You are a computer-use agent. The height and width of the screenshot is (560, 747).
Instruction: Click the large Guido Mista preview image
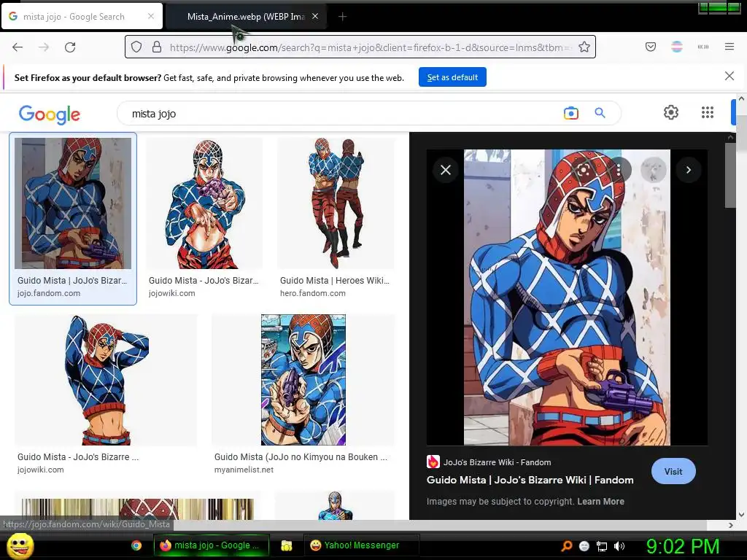(x=567, y=297)
